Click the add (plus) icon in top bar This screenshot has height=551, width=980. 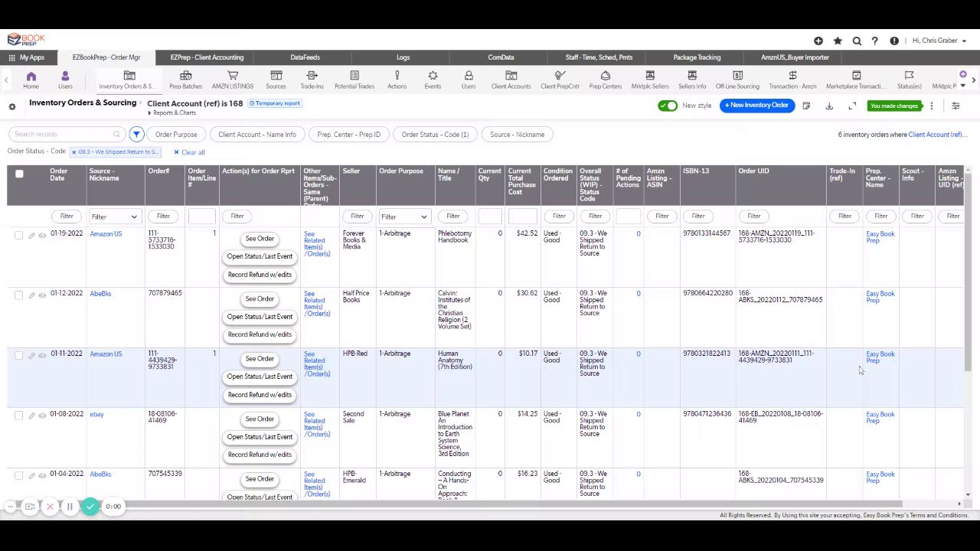pyautogui.click(x=818, y=41)
